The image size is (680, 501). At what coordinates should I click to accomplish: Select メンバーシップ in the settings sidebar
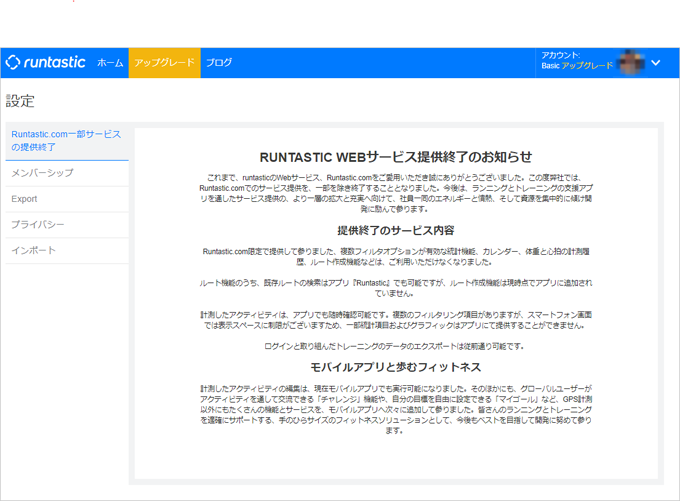click(67, 173)
